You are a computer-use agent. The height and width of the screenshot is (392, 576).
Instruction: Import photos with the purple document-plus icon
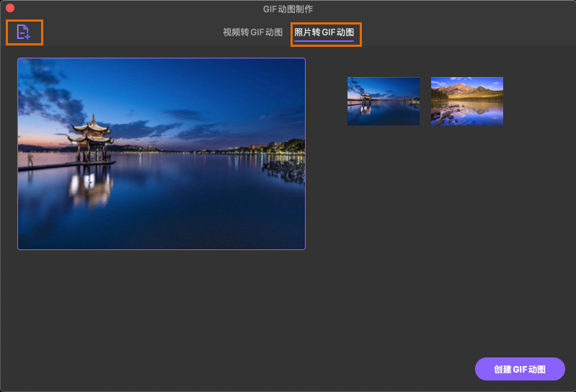tap(24, 32)
